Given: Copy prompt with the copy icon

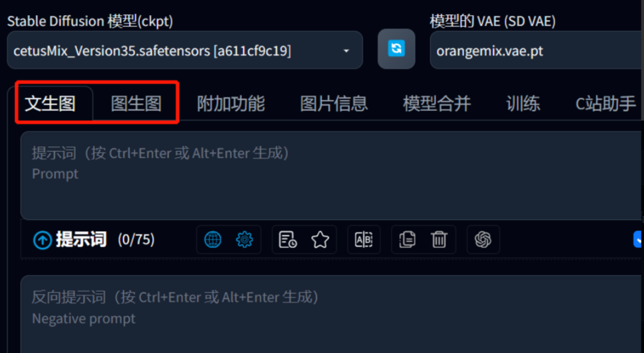Looking at the screenshot, I should coord(407,240).
